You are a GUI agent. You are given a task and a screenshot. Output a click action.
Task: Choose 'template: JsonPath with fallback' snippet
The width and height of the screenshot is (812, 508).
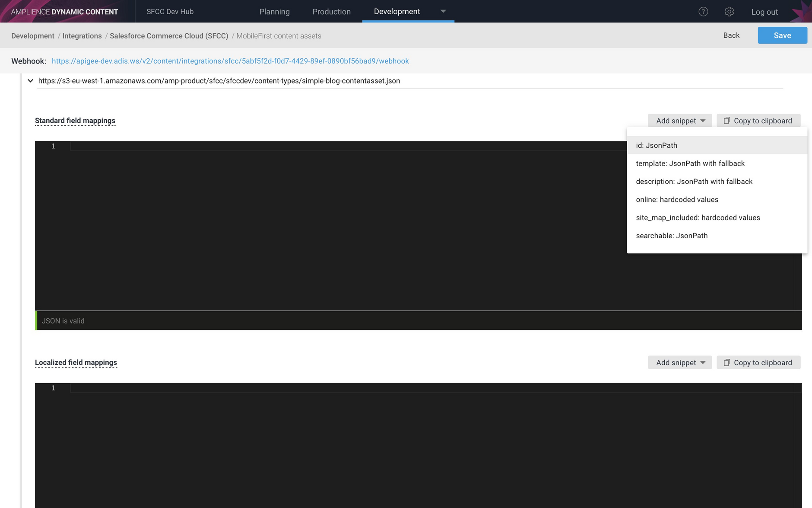717,163
